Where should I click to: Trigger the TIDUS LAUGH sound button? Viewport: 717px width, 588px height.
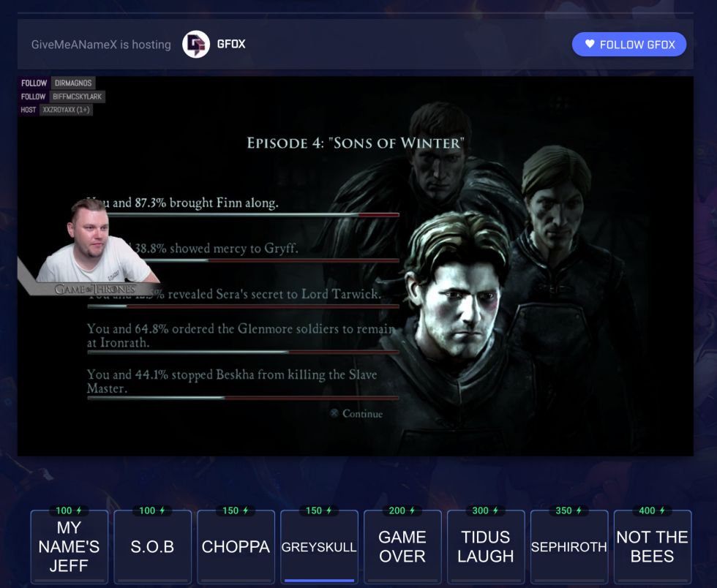pyautogui.click(x=486, y=547)
